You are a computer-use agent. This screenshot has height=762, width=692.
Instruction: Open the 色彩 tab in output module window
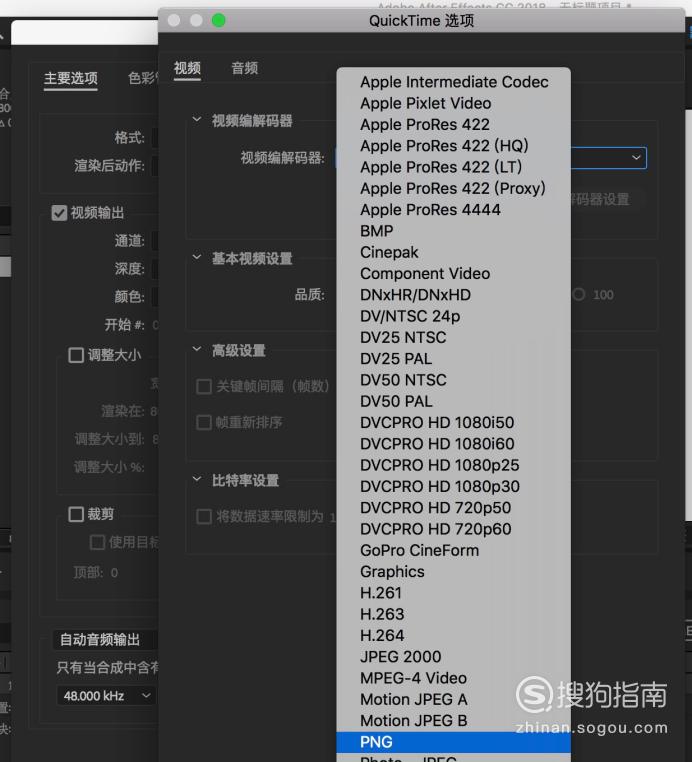(142, 78)
